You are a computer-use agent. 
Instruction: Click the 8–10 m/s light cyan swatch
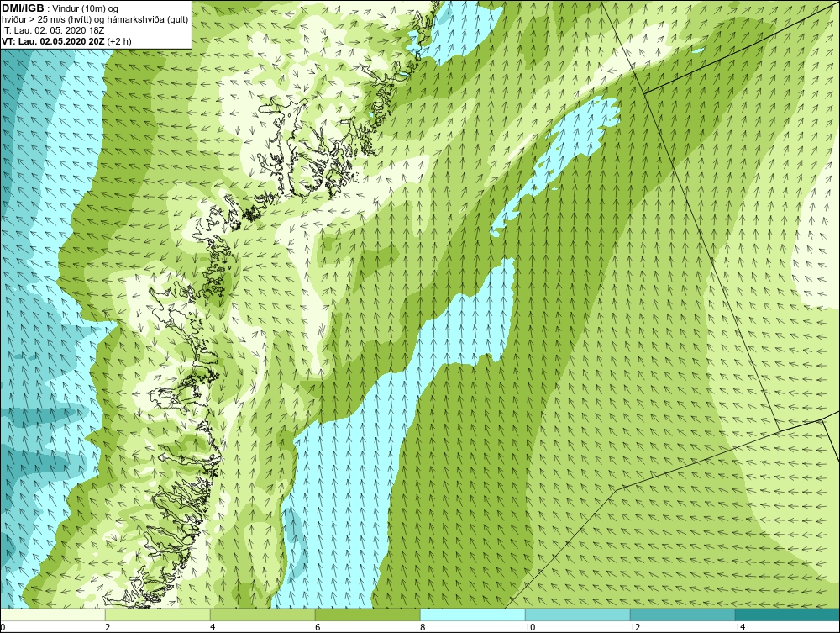click(x=472, y=615)
